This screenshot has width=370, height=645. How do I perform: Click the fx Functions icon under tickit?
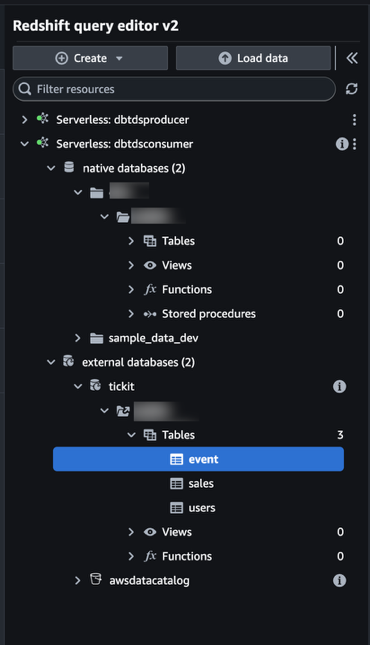coord(150,556)
